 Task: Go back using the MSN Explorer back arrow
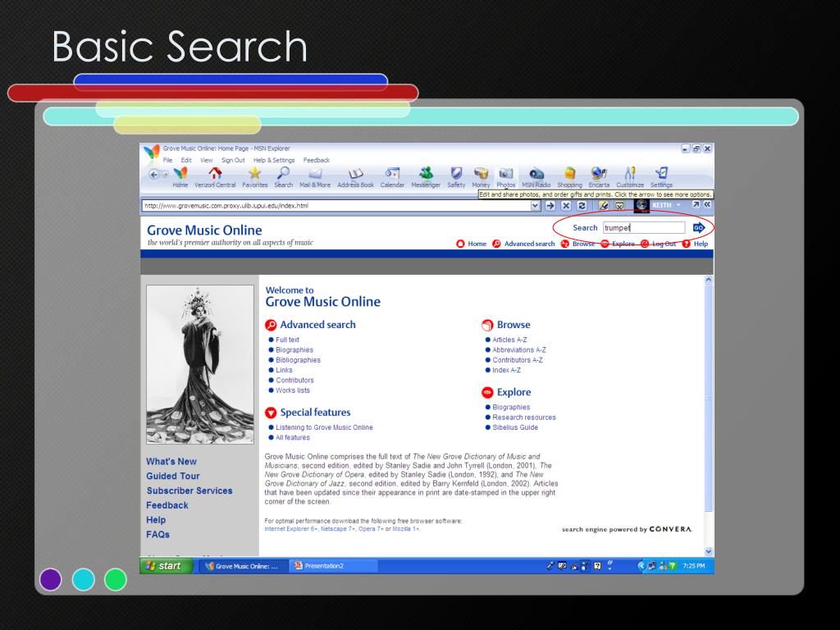[153, 174]
